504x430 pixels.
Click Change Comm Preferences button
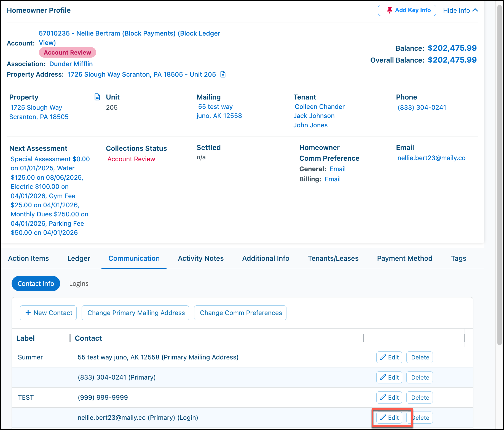pyautogui.click(x=240, y=313)
